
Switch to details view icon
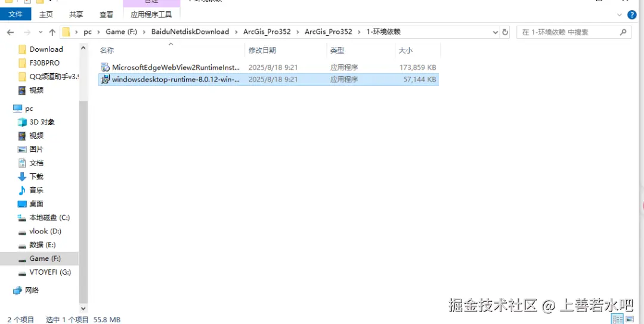pyautogui.click(x=617, y=319)
